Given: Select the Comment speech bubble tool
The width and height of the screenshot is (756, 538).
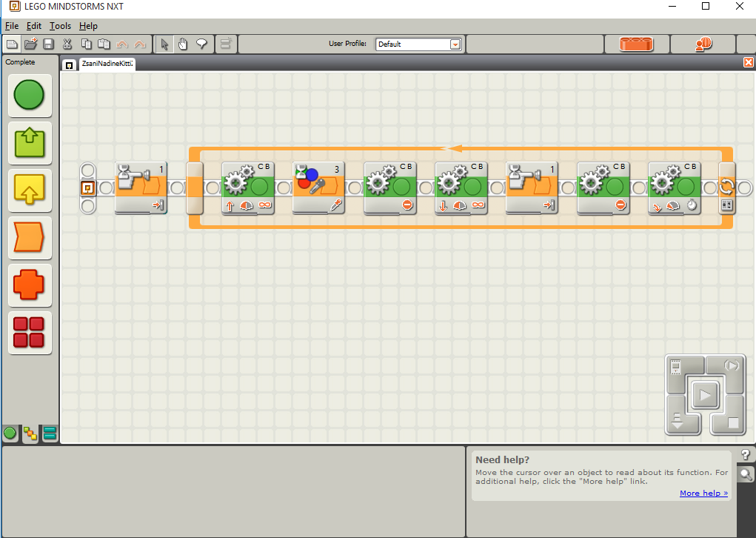Looking at the screenshot, I should [201, 44].
